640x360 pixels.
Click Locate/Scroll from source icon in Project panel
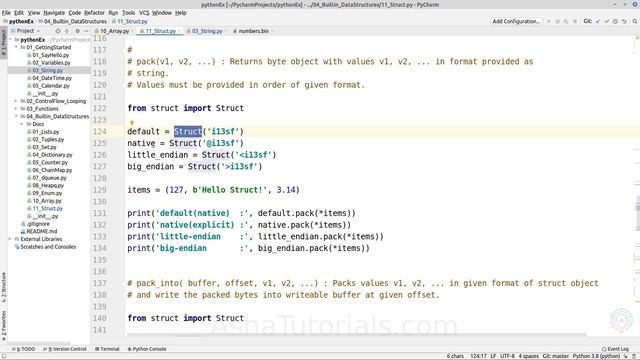pos(58,31)
